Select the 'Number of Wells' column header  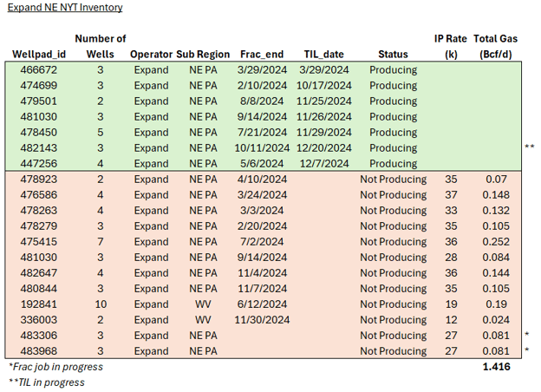(100, 46)
